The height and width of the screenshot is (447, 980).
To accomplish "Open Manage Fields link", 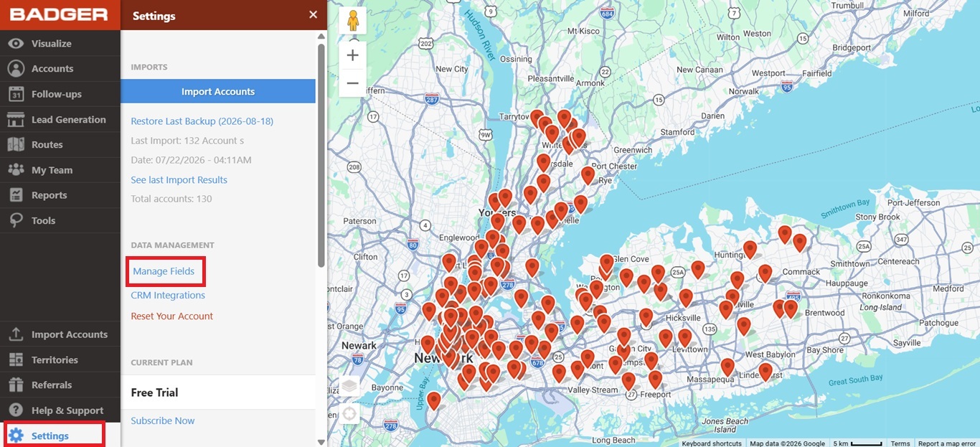I will point(164,271).
